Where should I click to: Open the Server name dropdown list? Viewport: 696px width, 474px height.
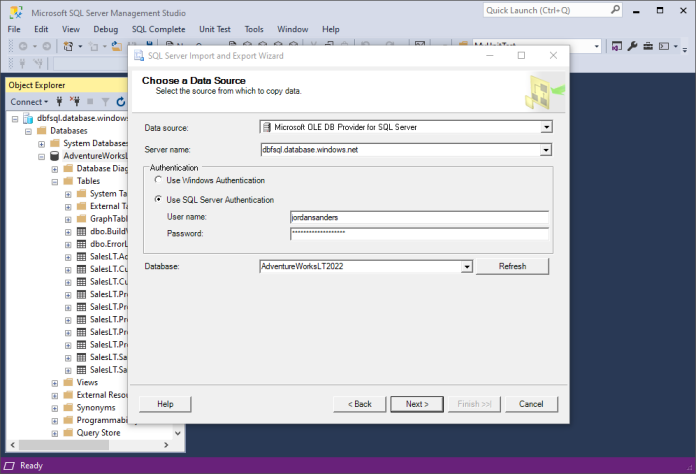coord(546,150)
